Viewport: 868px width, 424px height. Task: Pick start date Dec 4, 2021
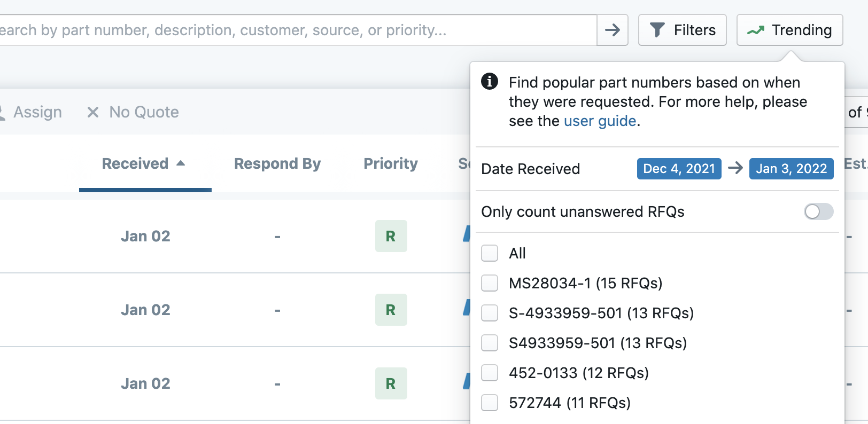pyautogui.click(x=679, y=169)
